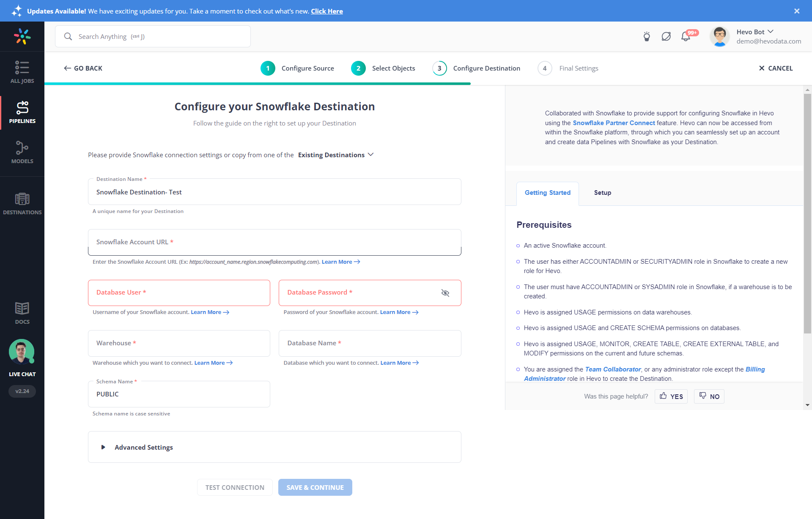The image size is (812, 519).
Task: Click the progress bar step 4 Final Settings
Action: 568,68
